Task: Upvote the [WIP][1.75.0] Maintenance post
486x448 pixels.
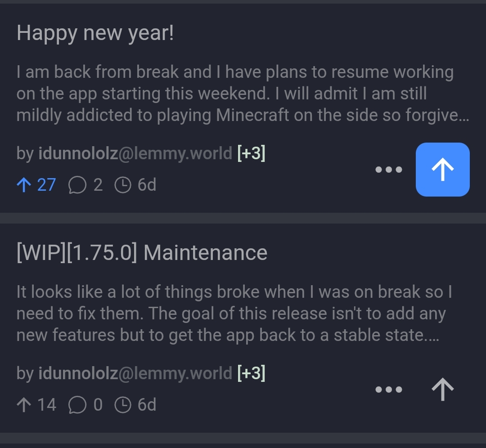Action: point(442,389)
